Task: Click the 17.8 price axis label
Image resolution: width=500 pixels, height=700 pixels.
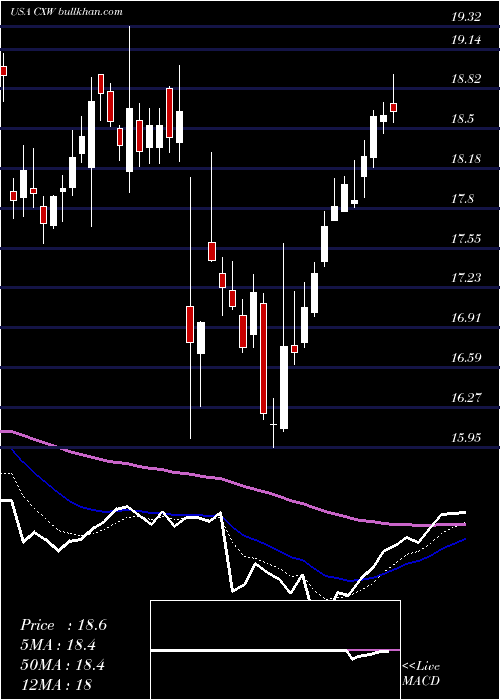Action: point(463,199)
